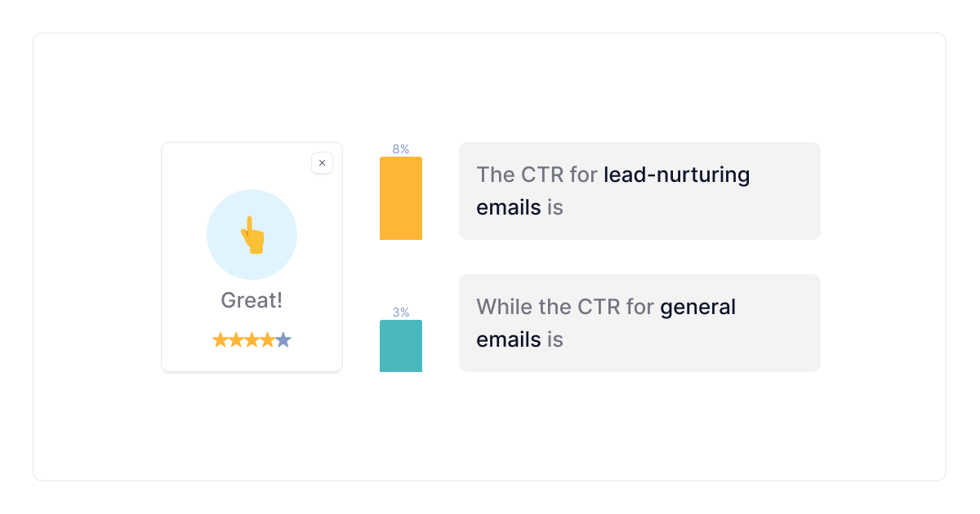Click the gray "While the CTR for" text

[x=565, y=307]
